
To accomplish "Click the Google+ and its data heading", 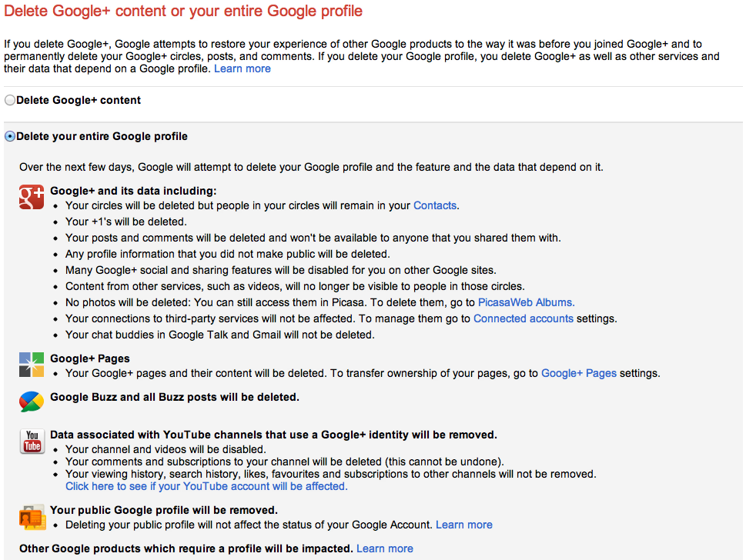I will (133, 191).
